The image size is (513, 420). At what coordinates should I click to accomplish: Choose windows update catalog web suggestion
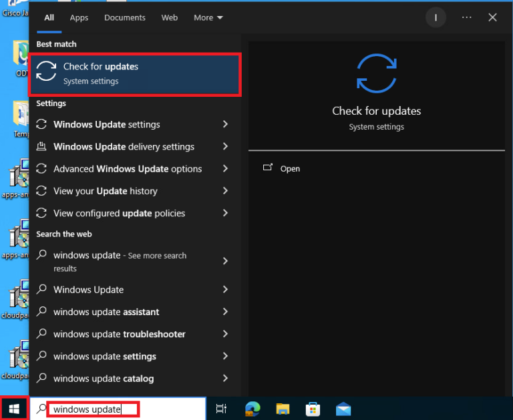(x=104, y=379)
